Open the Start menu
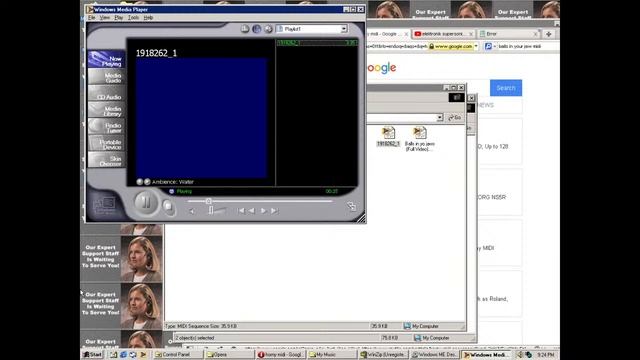The image size is (640, 360). (x=92, y=355)
